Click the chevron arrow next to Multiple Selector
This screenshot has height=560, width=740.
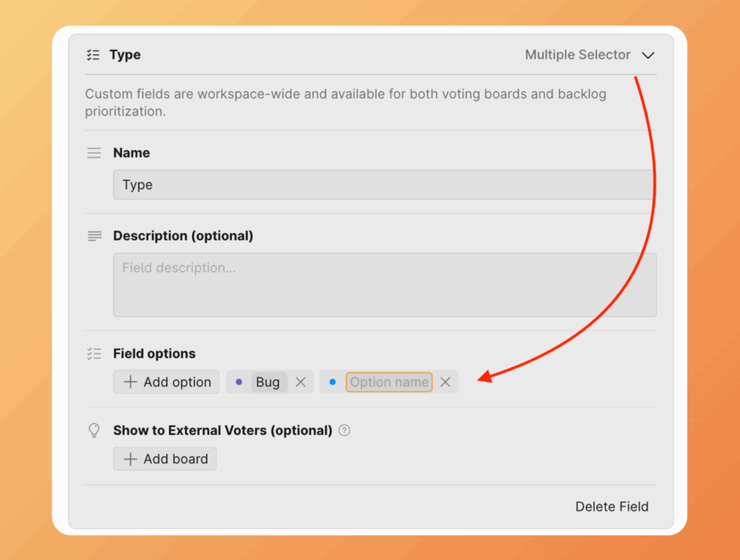(x=648, y=55)
